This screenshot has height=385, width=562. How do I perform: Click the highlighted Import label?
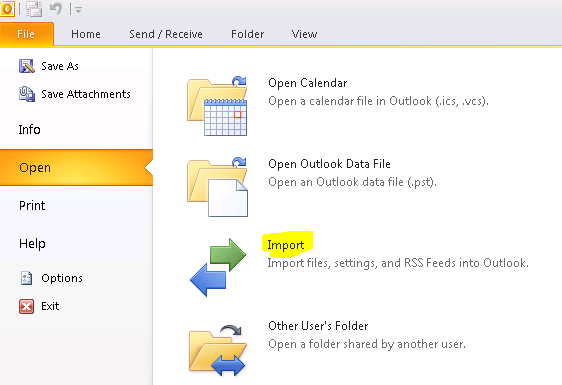point(286,245)
